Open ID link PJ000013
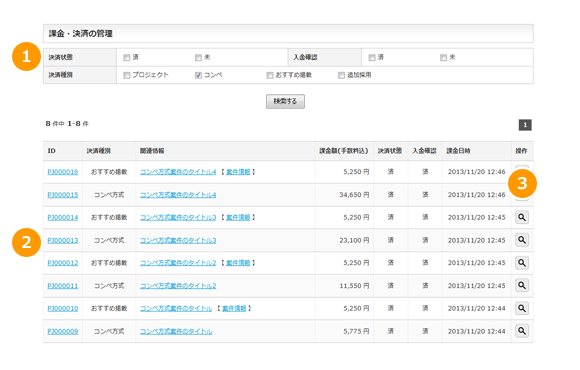Image resolution: width=580 pixels, height=370 pixels. click(63, 240)
